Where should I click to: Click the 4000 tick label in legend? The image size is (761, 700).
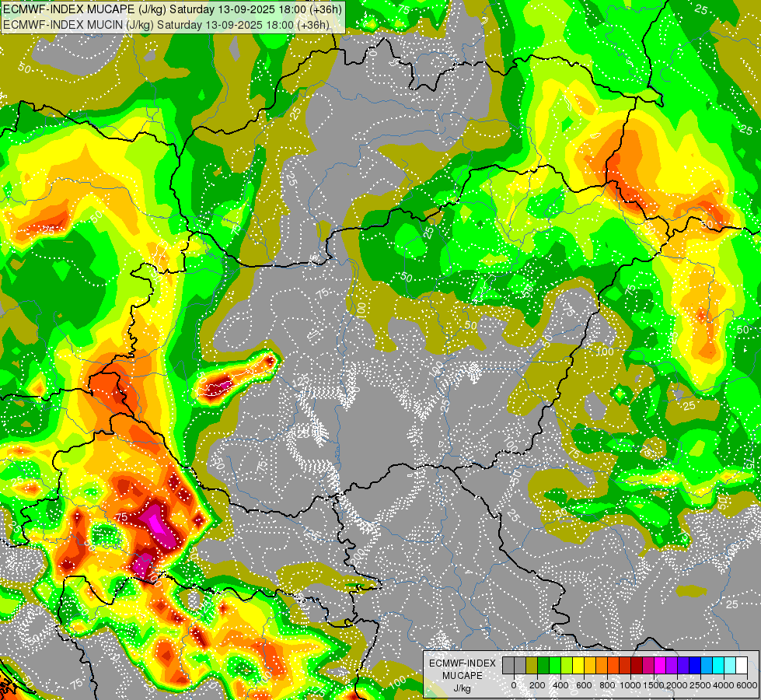(723, 685)
